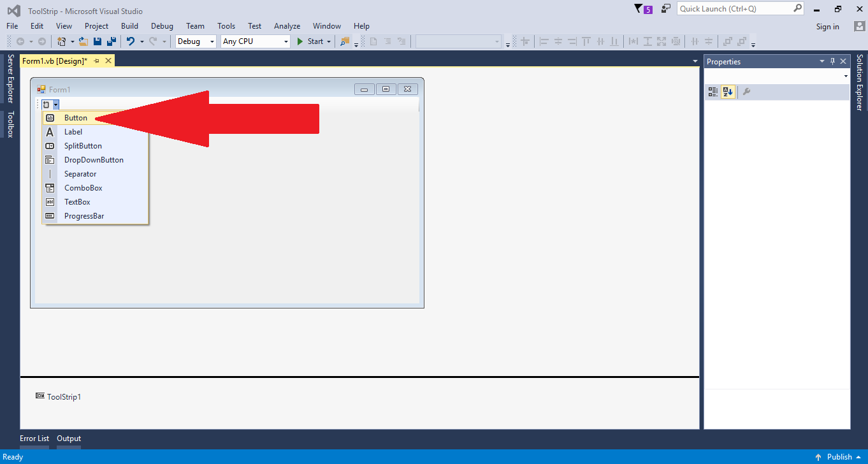Click the Bring to Front icon
The height and width of the screenshot is (464, 868).
[x=727, y=41]
